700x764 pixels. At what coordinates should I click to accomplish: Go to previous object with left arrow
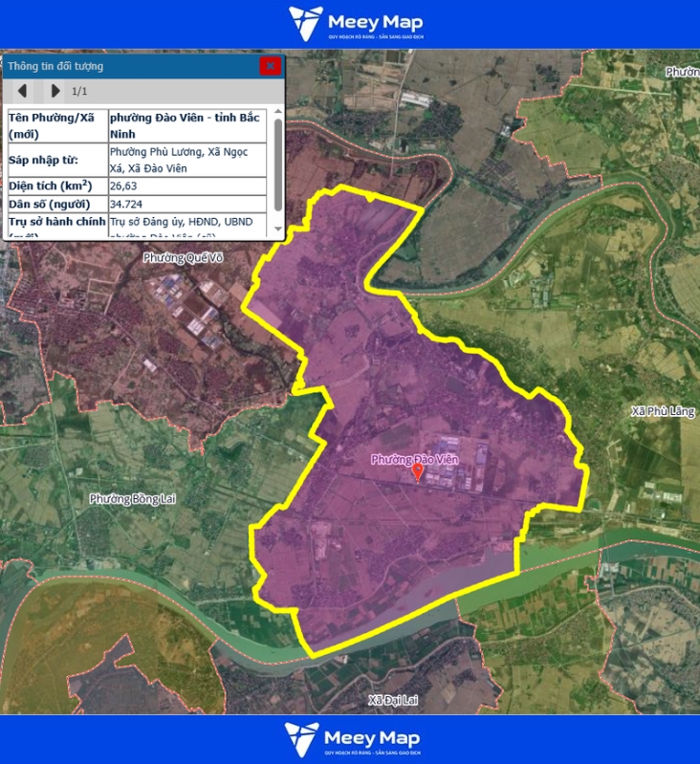point(23,91)
